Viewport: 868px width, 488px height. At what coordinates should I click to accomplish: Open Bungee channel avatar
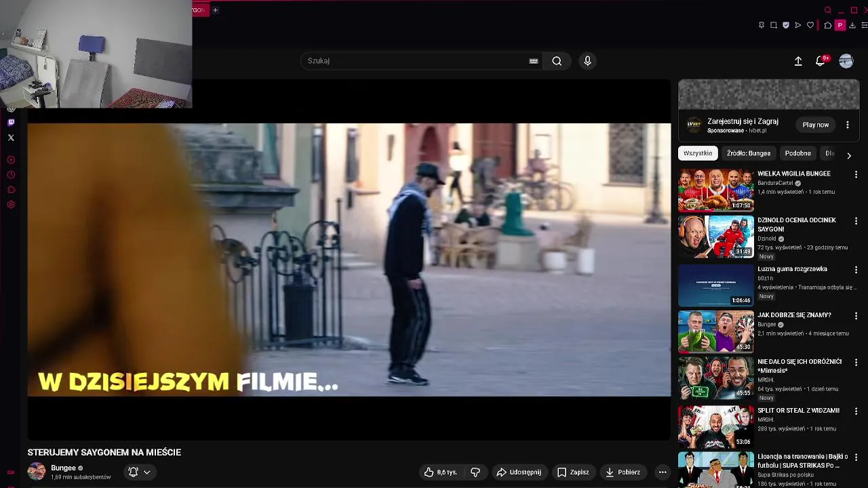tap(37, 472)
